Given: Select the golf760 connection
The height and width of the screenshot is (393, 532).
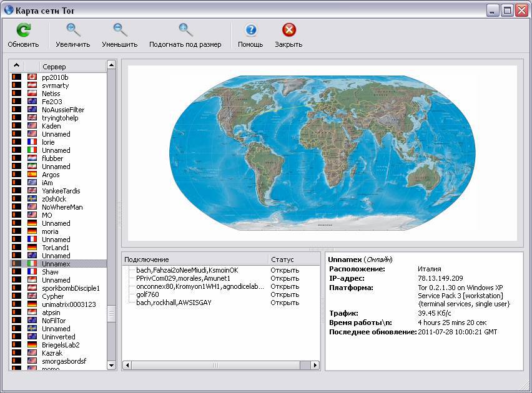Looking at the screenshot, I should 147,294.
